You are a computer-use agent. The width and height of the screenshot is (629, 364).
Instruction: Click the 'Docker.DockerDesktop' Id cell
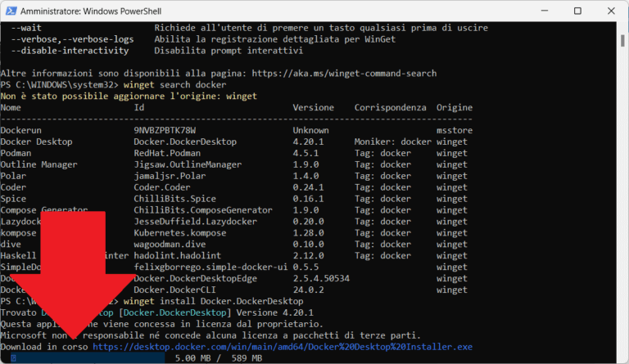(x=185, y=142)
